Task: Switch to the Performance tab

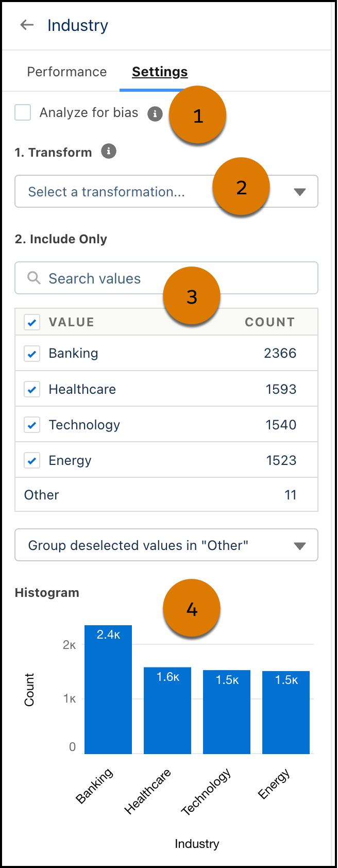Action: coord(66,72)
